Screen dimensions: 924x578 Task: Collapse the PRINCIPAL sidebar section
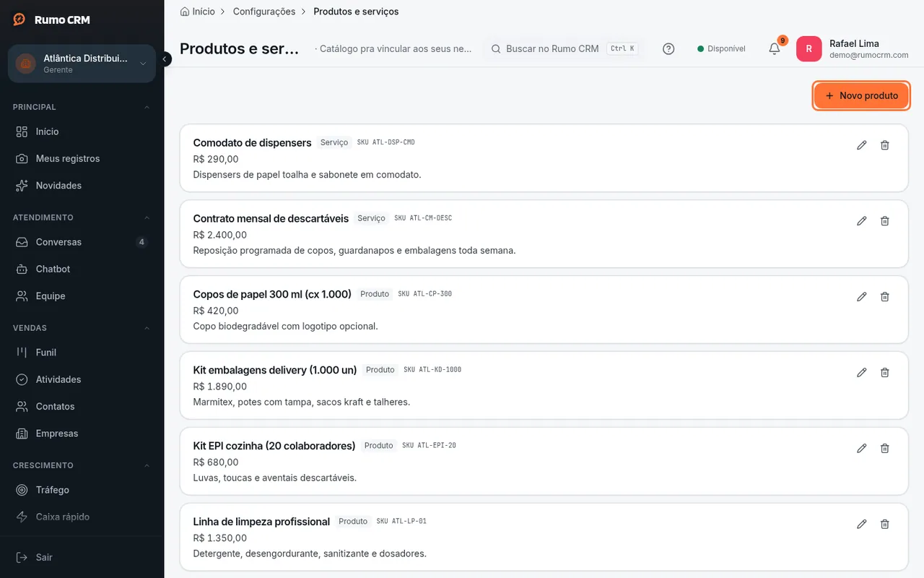pyautogui.click(x=82, y=107)
